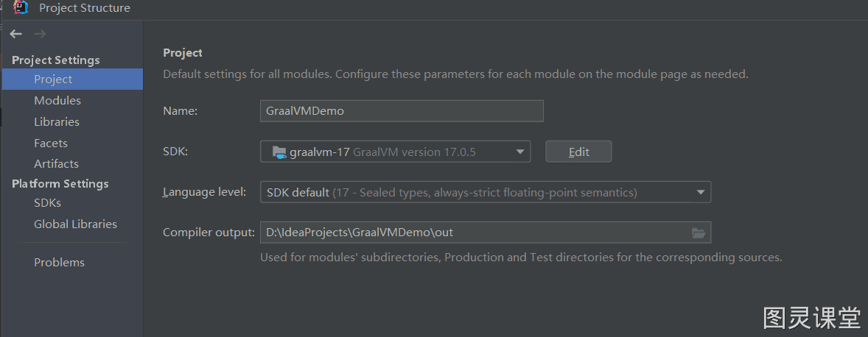Click the 'Used for modules' subdirectories' hint text
This screenshot has width=868, height=337.
(x=521, y=258)
